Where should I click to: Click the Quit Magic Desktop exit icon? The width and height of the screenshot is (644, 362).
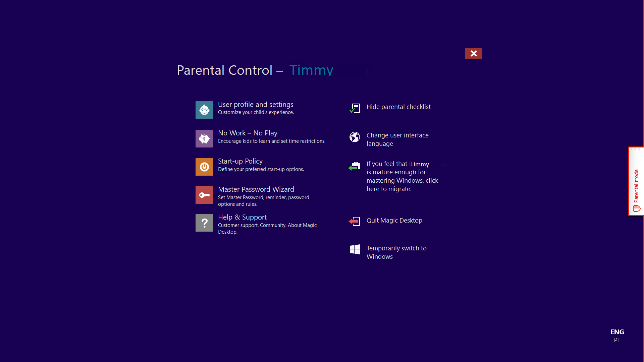(x=355, y=221)
